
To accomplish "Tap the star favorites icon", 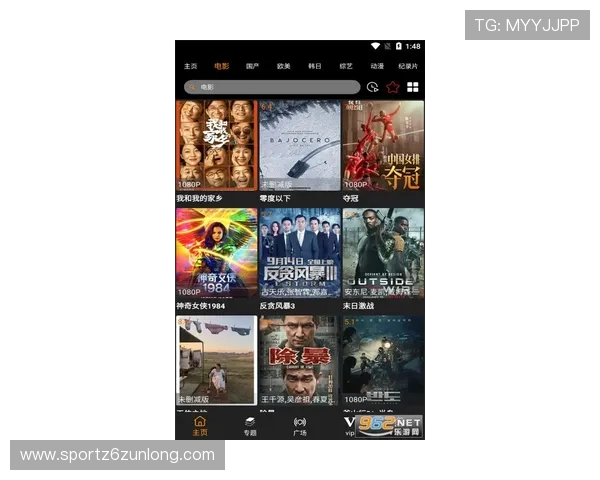I will (392, 87).
